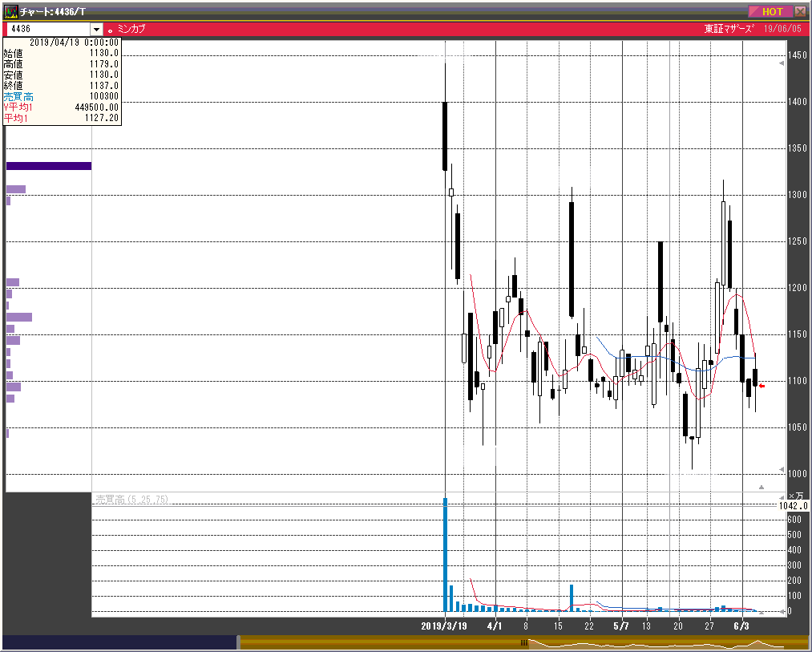Click the 4436 stock code input field
This screenshot has height=652, width=812.
coord(48,29)
